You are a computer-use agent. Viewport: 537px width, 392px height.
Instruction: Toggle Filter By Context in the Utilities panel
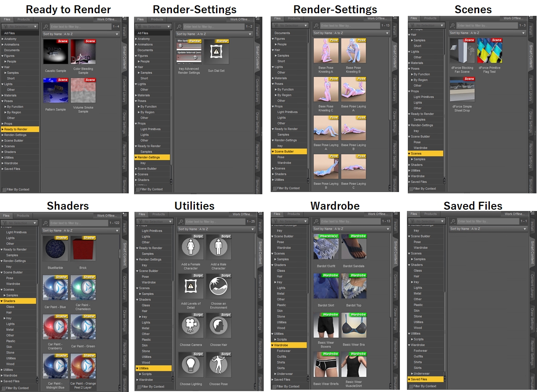point(138,386)
